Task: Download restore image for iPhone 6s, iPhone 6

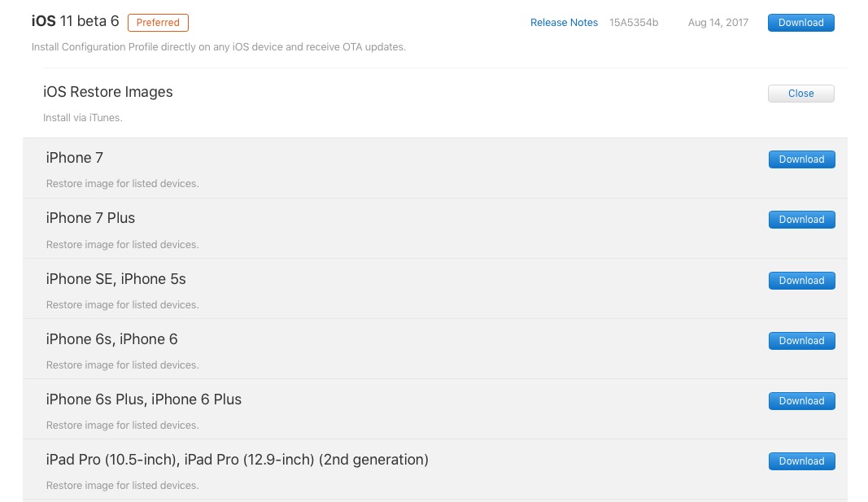Action: tap(801, 341)
